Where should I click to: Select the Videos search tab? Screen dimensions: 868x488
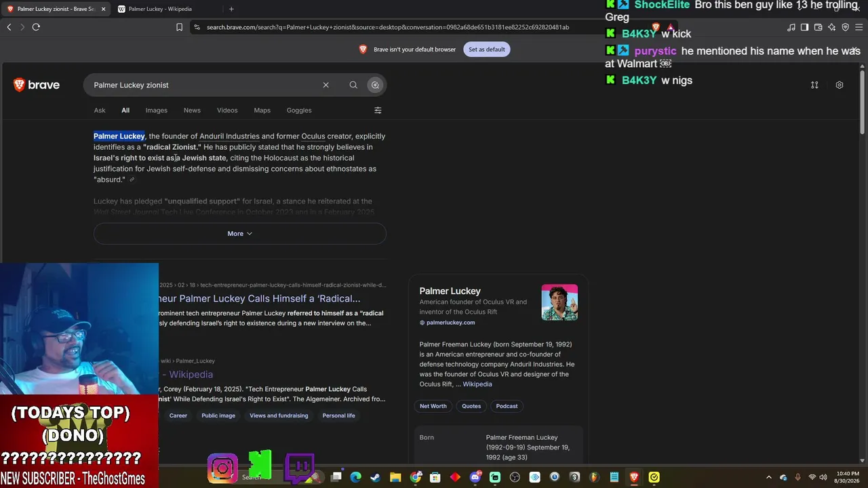227,110
